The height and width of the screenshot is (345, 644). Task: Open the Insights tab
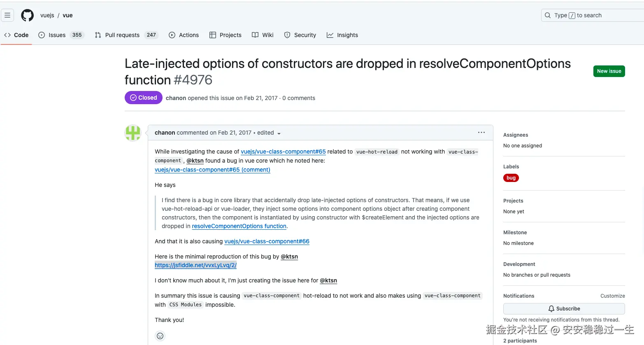coord(342,35)
